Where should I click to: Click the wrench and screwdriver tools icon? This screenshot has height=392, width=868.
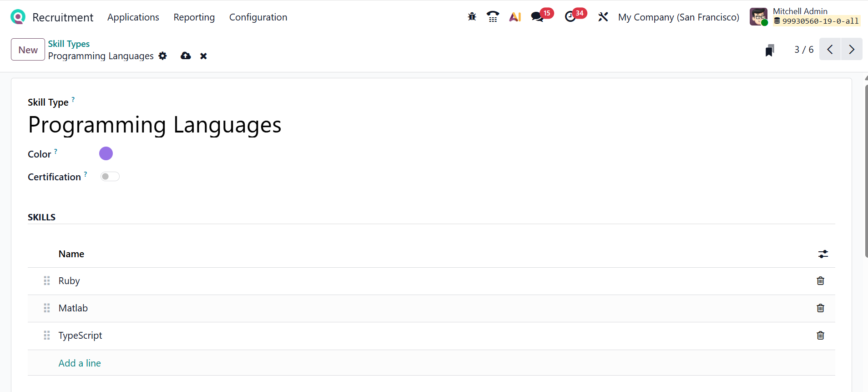[x=603, y=17]
